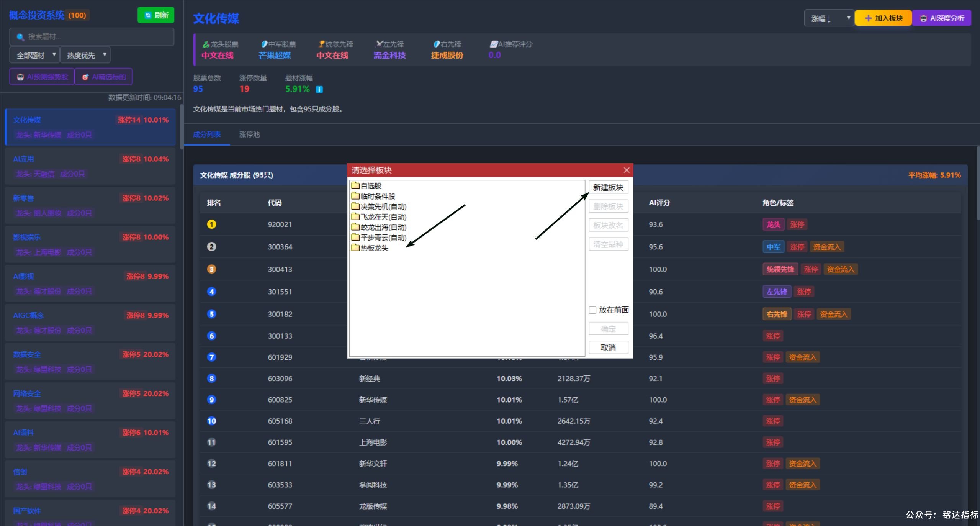This screenshot has height=526, width=980.
Task: Click stock name 上海电影 in the table
Action: pos(373,442)
